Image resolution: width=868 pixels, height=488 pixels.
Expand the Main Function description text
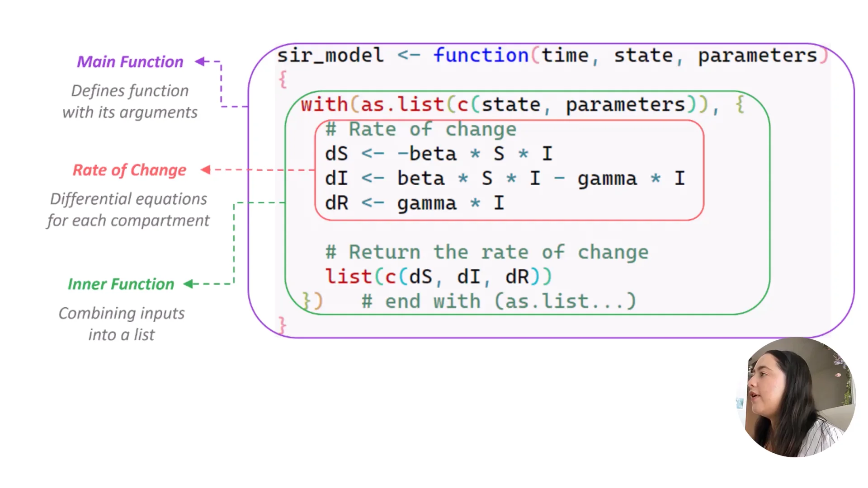130,101
